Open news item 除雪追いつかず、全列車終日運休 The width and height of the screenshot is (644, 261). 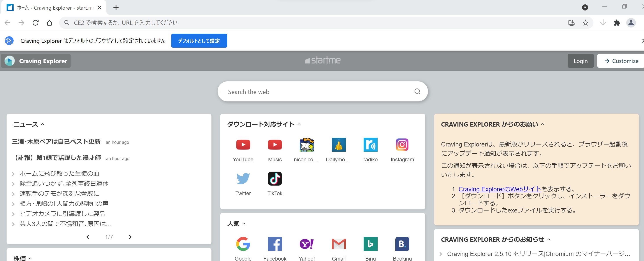click(x=64, y=184)
